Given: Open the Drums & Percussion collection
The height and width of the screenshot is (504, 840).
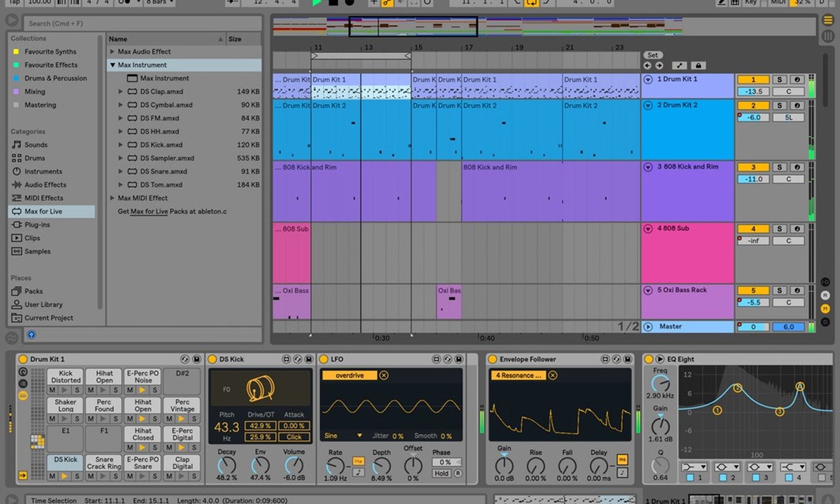Looking at the screenshot, I should [56, 78].
